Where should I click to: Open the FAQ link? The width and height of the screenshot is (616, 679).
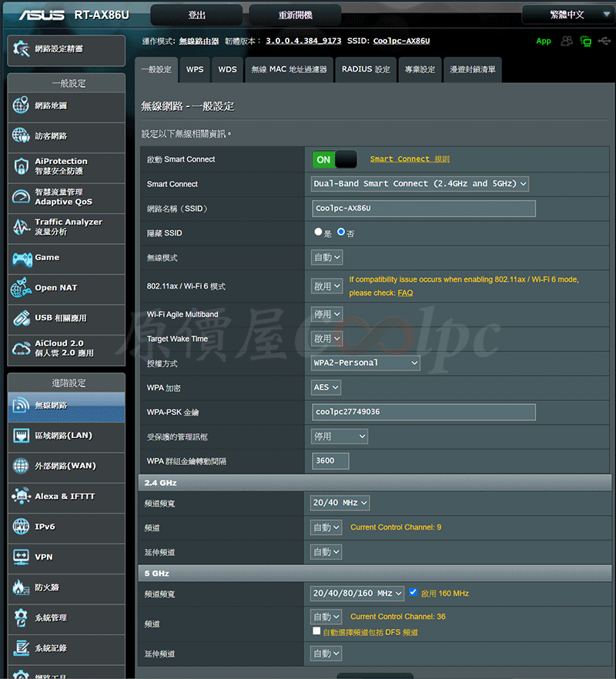[x=405, y=293]
